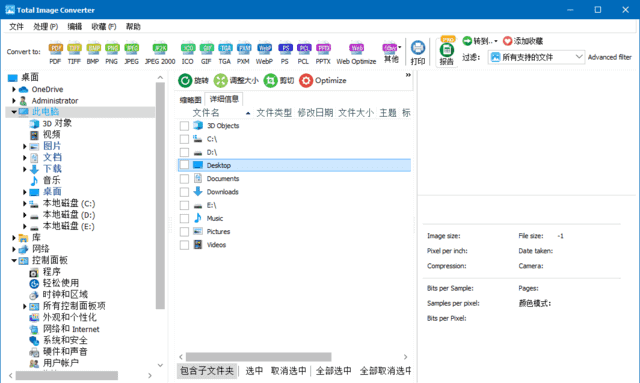The height and width of the screenshot is (383, 640).
Task: Check the Desktop row checkbox
Action: coord(184,165)
